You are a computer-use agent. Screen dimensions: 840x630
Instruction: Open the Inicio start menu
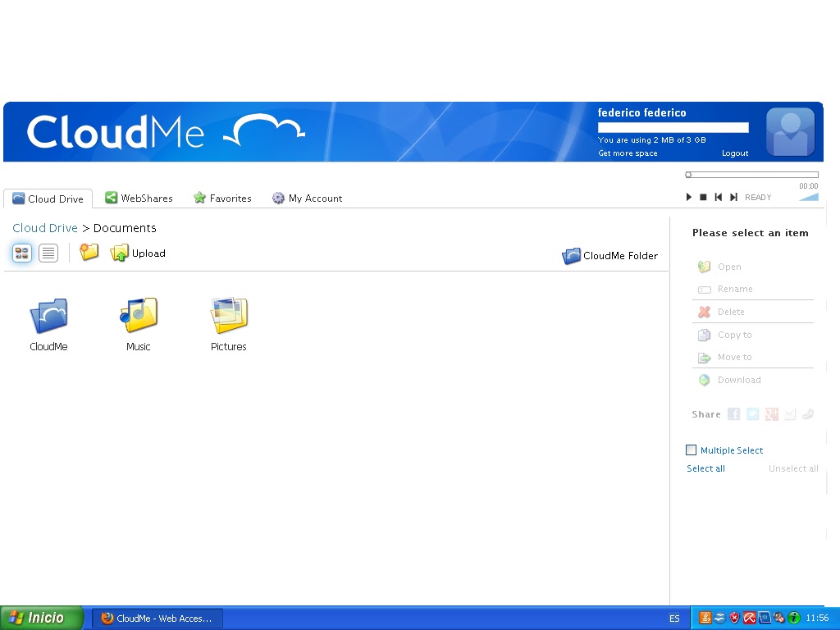click(42, 618)
